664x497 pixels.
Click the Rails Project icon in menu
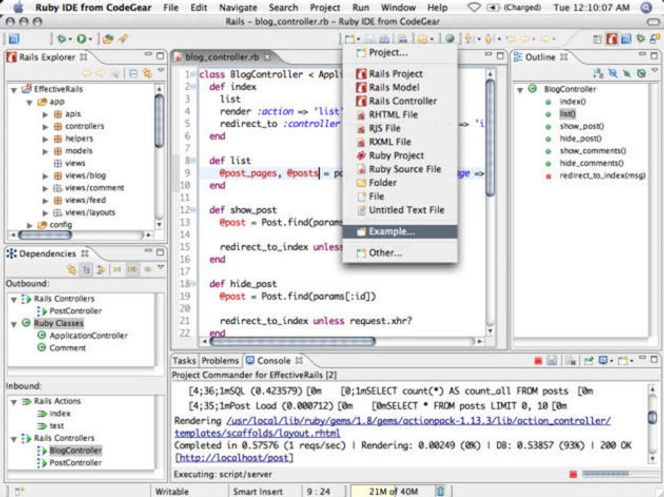361,74
